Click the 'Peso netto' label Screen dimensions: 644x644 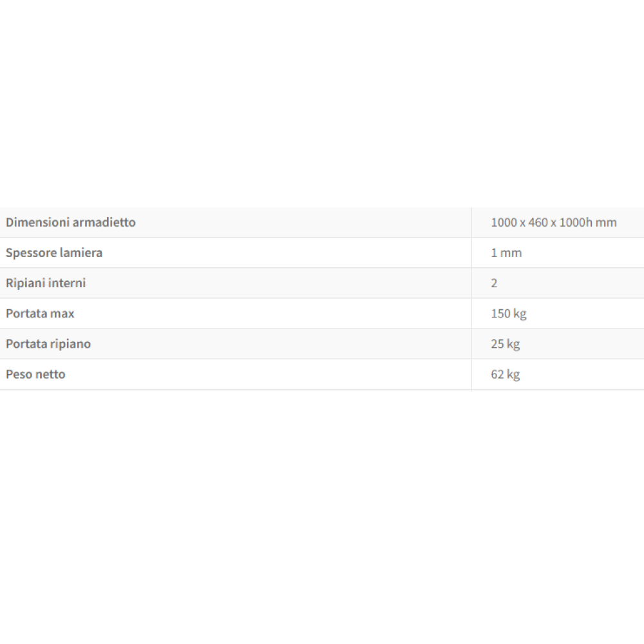tap(35, 374)
